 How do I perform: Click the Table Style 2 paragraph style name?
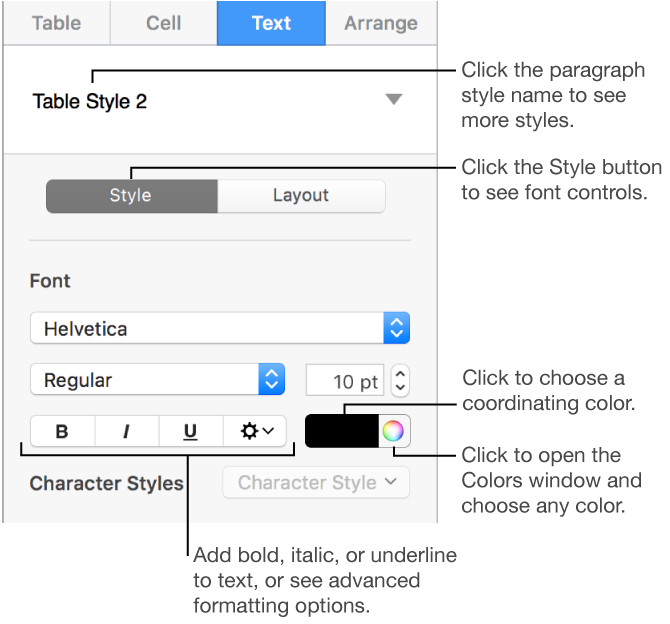(x=90, y=101)
